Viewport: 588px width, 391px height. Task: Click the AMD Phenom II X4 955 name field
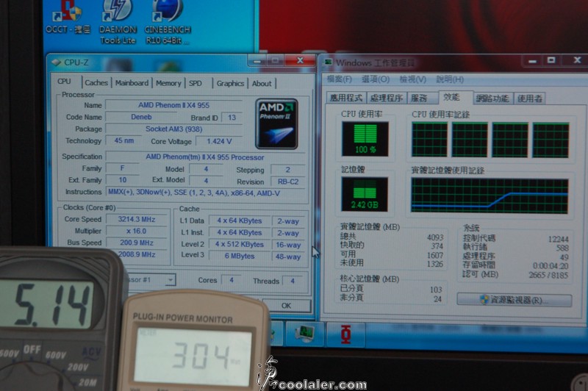coord(173,105)
